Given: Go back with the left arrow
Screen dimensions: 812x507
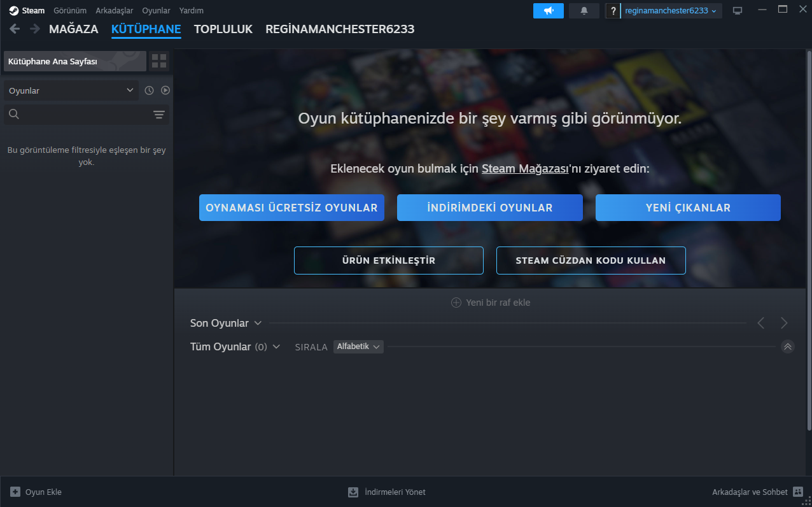Looking at the screenshot, I should tap(15, 29).
